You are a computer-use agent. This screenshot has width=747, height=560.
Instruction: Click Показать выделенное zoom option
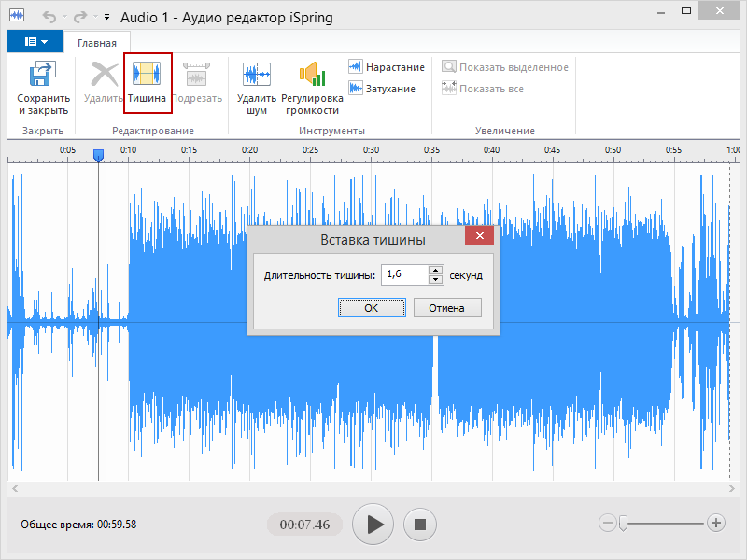pos(505,67)
